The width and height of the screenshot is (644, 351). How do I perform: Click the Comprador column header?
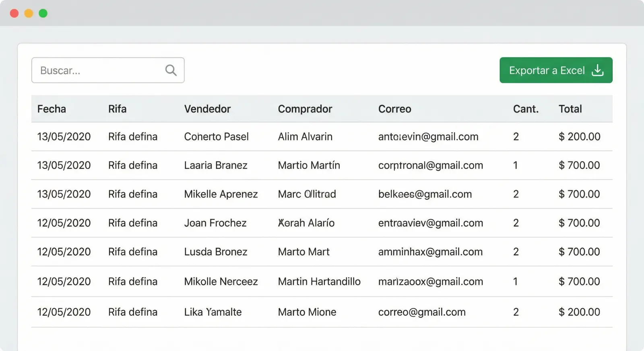(305, 109)
